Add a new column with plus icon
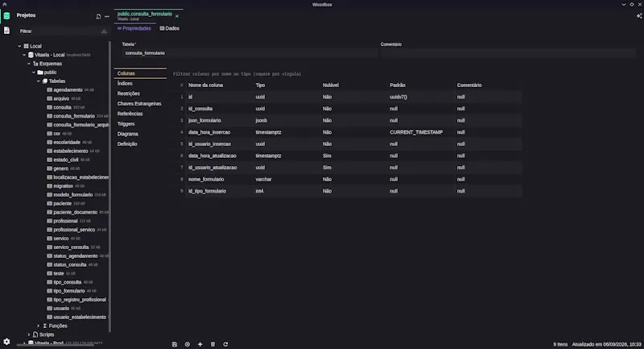The image size is (644, 349). (200, 344)
